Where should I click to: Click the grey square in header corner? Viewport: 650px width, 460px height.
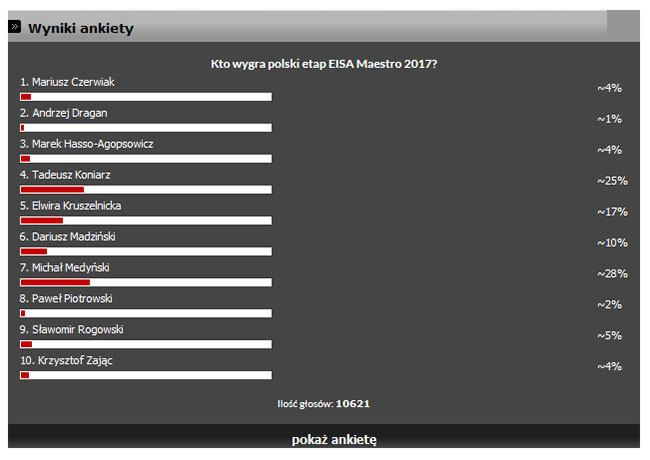pyautogui.click(x=623, y=26)
